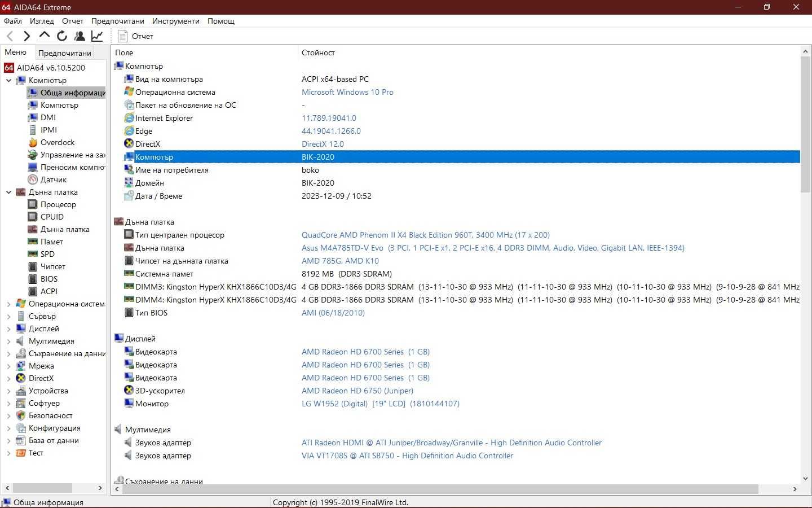Collapse the Компютър tree node
The image size is (812, 508).
click(x=8, y=80)
